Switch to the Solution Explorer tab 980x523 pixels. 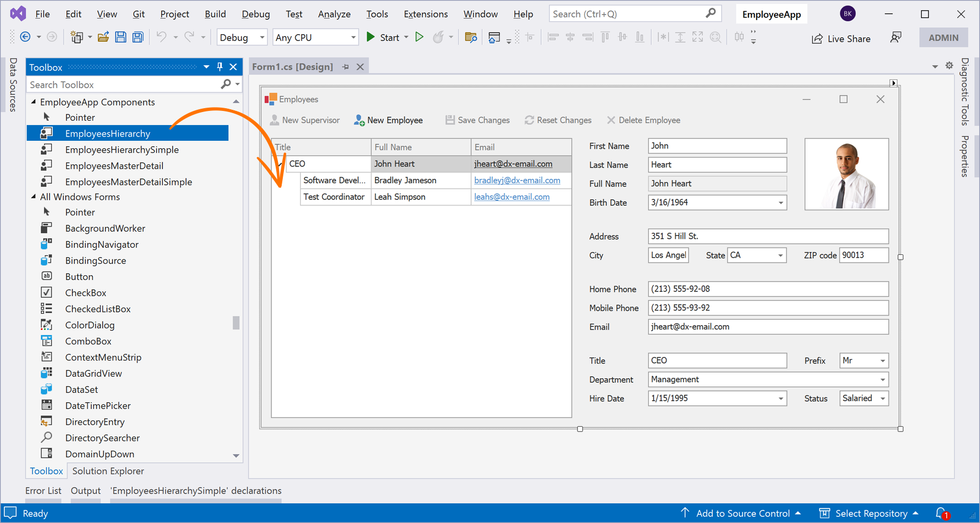pyautogui.click(x=108, y=471)
